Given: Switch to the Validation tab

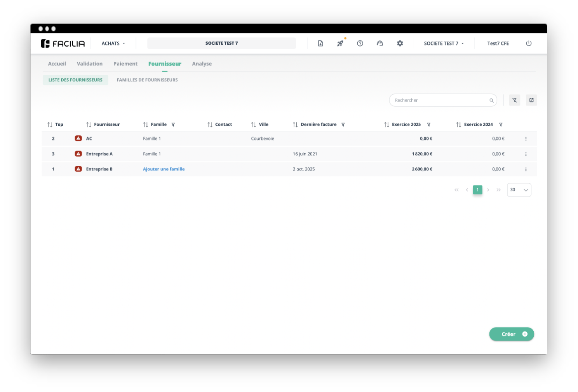Looking at the screenshot, I should tap(90, 64).
